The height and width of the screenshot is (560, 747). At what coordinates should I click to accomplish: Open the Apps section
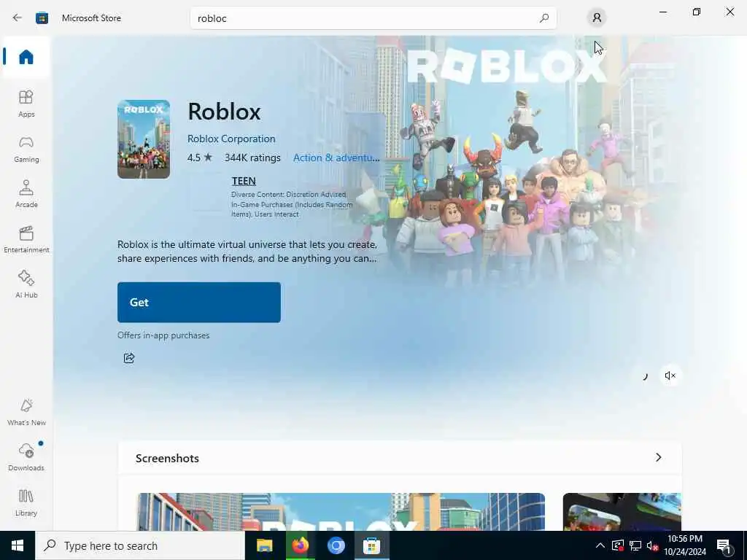pyautogui.click(x=26, y=104)
